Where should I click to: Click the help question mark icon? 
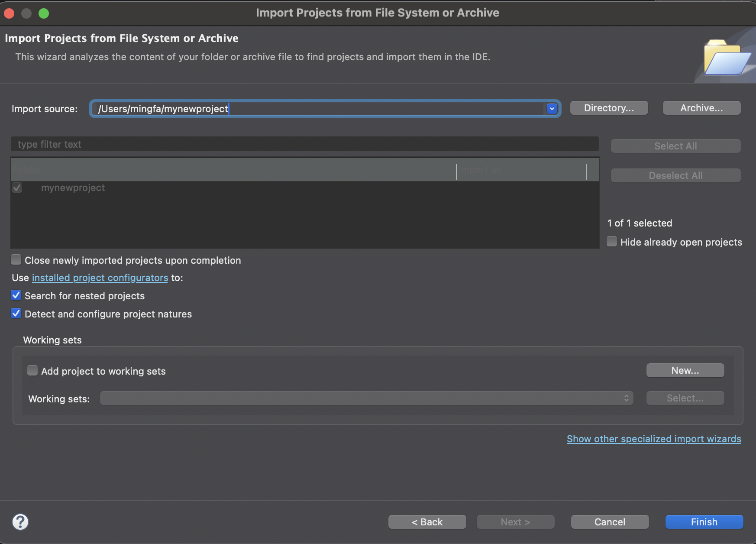coord(20,522)
